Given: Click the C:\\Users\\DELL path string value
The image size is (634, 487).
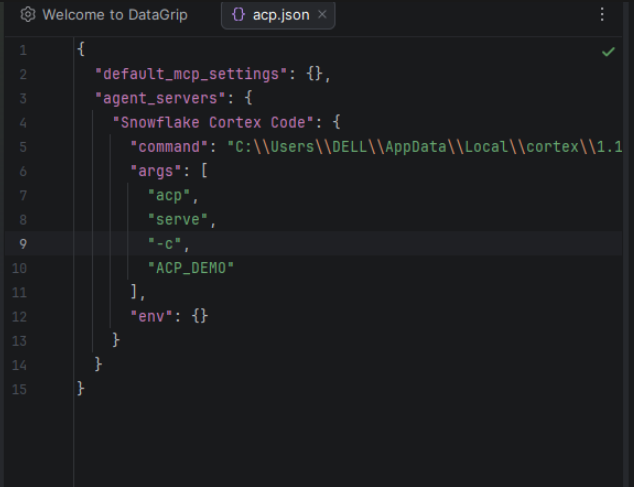Looking at the screenshot, I should point(425,147).
